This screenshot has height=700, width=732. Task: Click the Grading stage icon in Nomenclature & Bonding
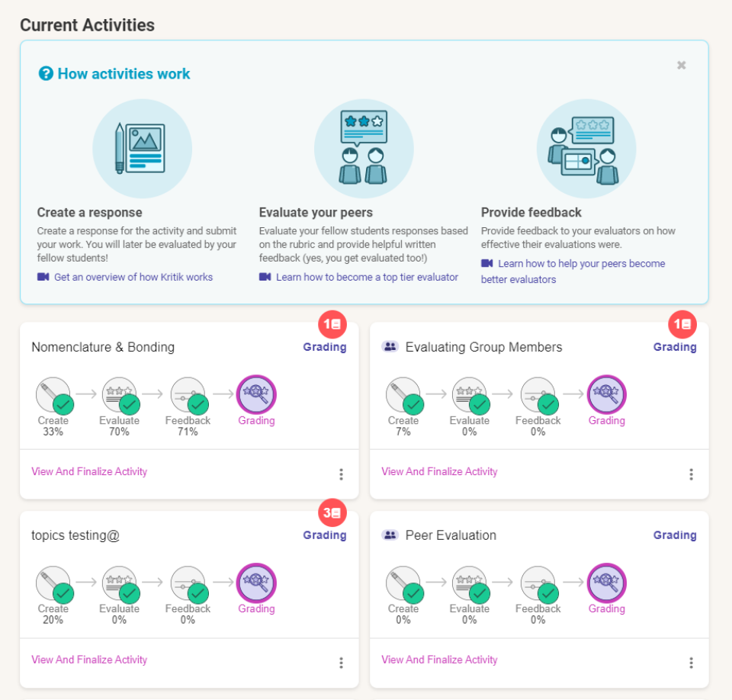click(x=256, y=395)
